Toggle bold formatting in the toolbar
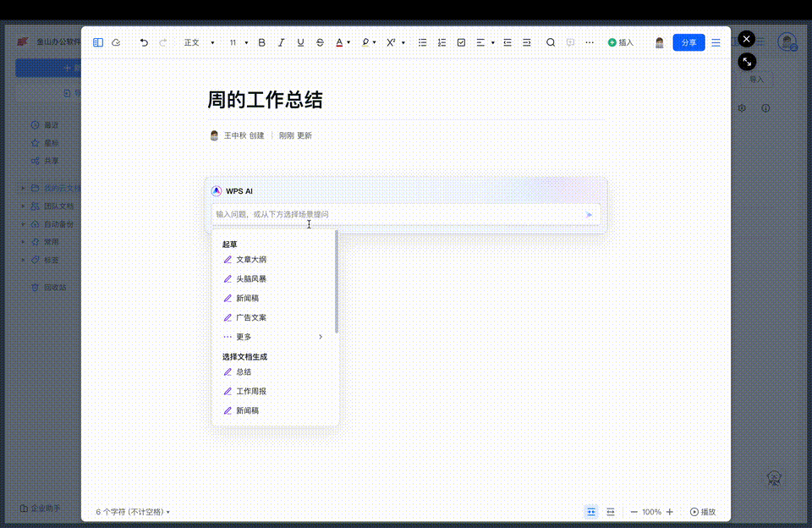The height and width of the screenshot is (528, 812). click(x=261, y=41)
